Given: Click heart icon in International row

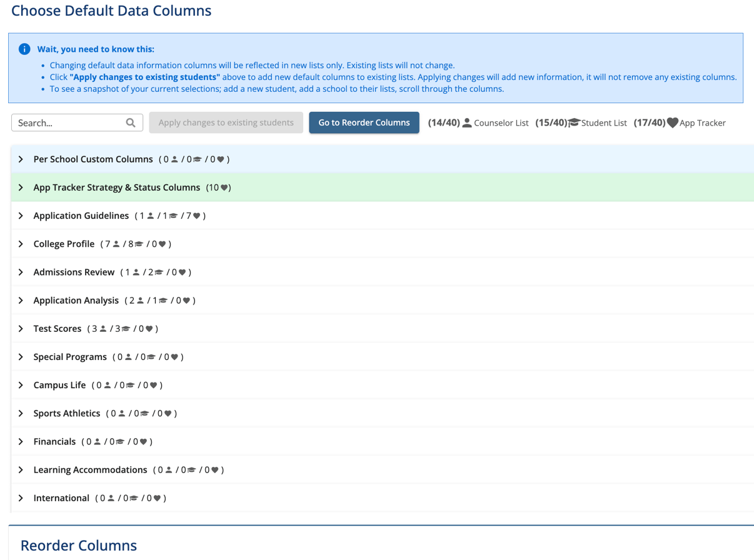Looking at the screenshot, I should click(157, 498).
